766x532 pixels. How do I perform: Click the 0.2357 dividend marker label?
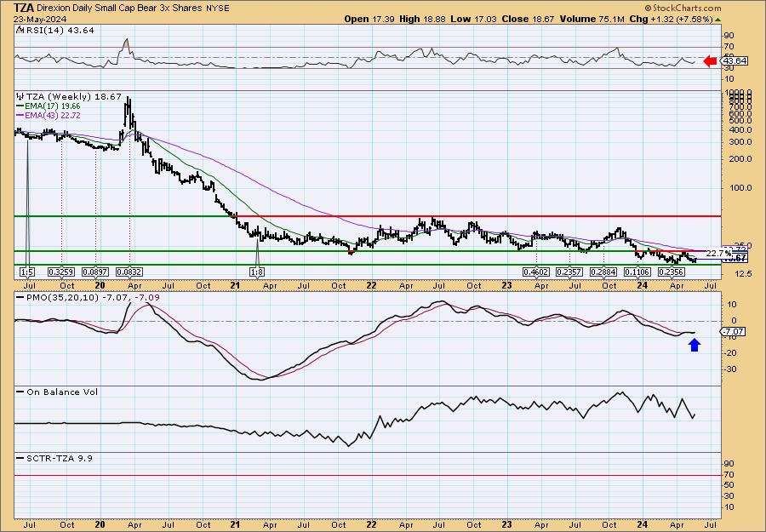tap(569, 272)
